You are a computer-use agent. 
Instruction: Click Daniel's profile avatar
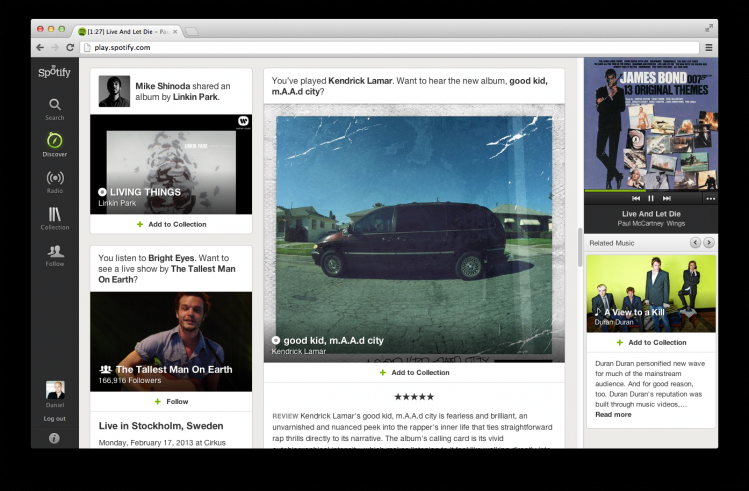coord(55,390)
